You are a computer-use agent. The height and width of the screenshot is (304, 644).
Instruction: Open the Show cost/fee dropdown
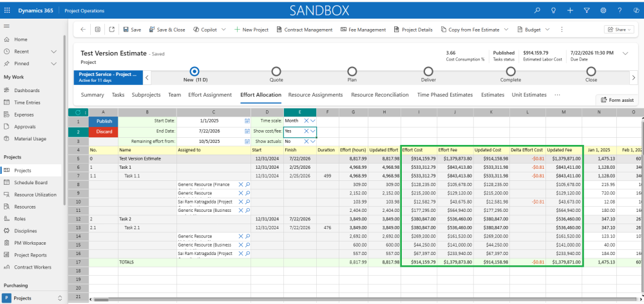point(313,131)
